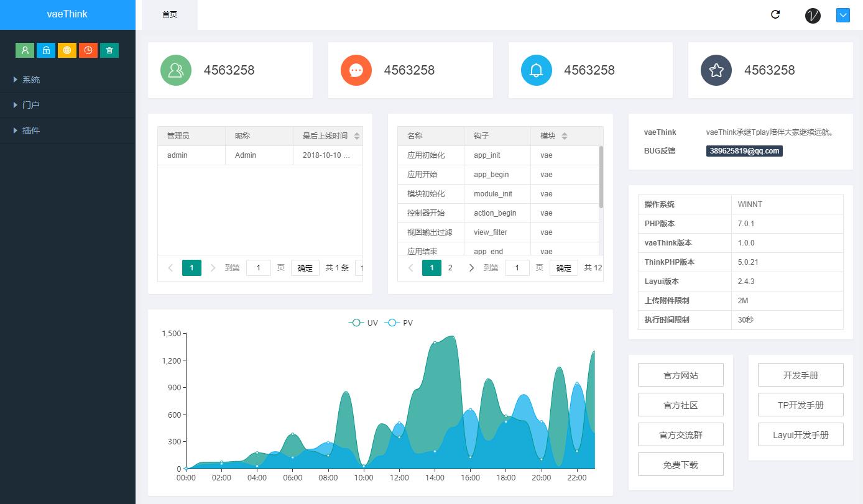Open the vaeThink avatar logo menu

[813, 16]
